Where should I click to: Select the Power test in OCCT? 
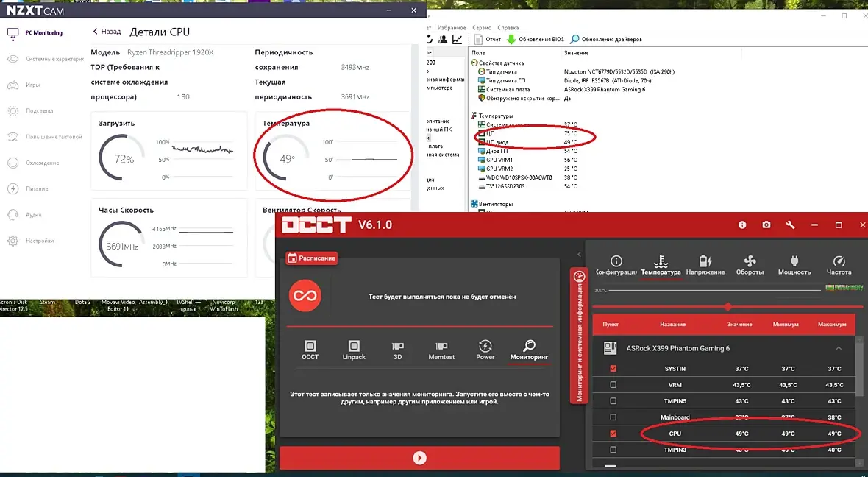click(485, 350)
